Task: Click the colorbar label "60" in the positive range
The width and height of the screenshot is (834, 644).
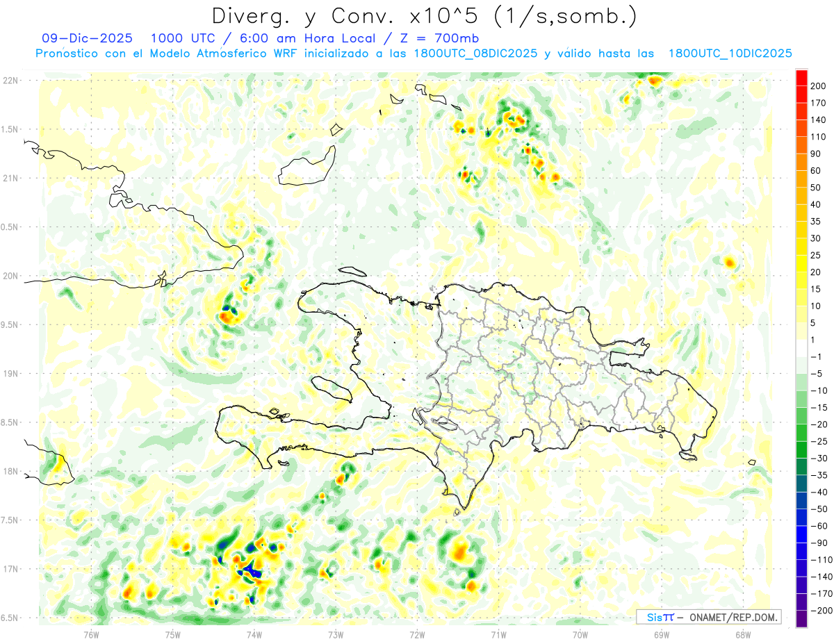Action: tap(816, 171)
